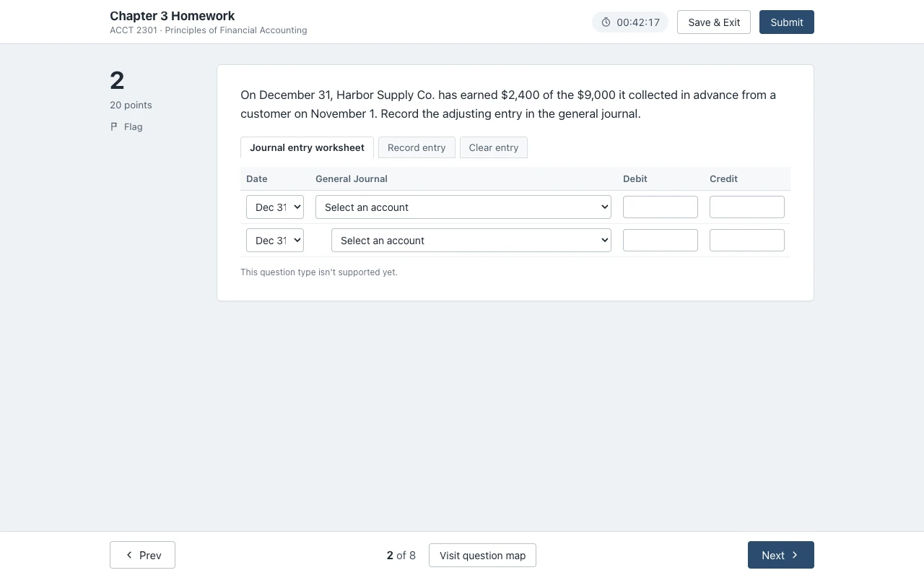Click the timer clock icon
The image size is (924, 578).
click(606, 22)
